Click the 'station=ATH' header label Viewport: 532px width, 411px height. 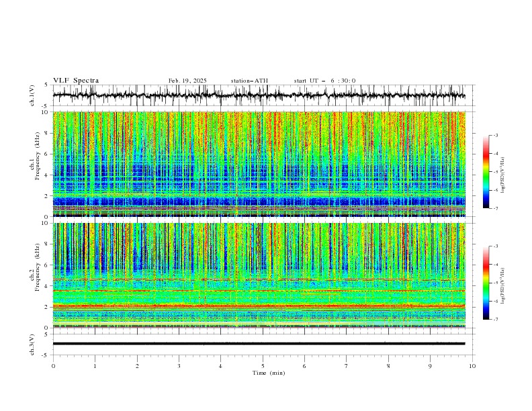[249, 81]
